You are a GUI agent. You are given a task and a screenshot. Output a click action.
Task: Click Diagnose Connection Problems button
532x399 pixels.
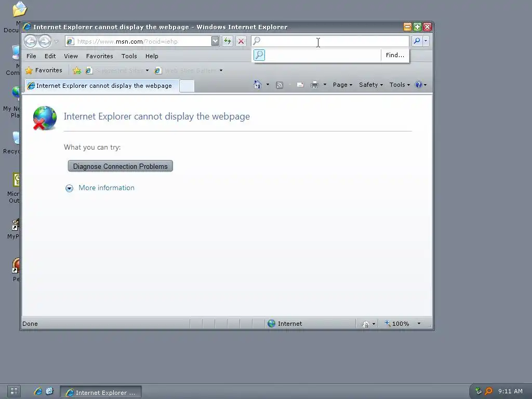pyautogui.click(x=121, y=166)
